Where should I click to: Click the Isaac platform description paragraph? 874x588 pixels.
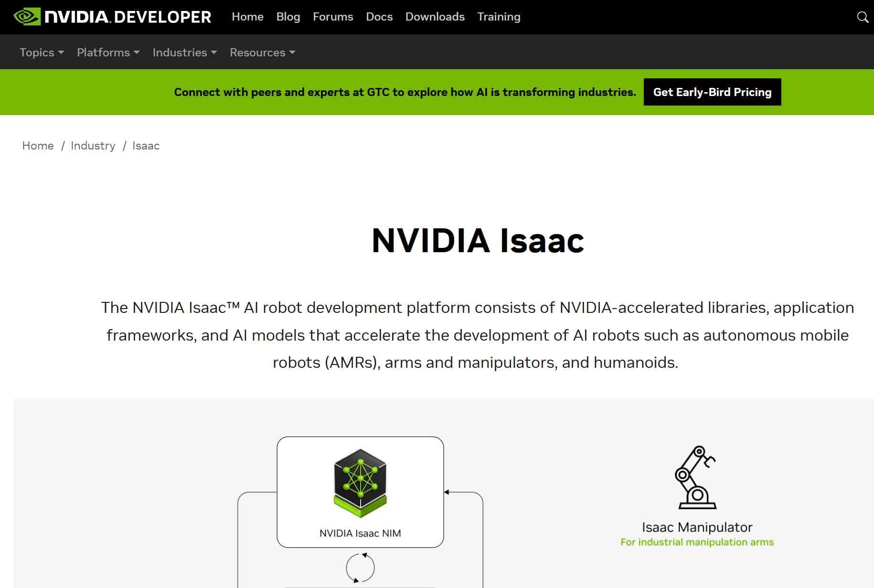(478, 335)
